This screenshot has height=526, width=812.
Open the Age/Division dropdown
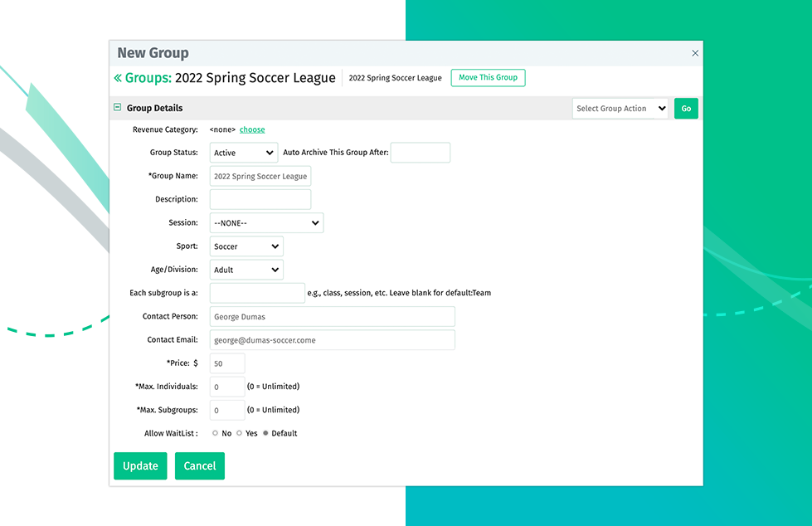click(246, 270)
